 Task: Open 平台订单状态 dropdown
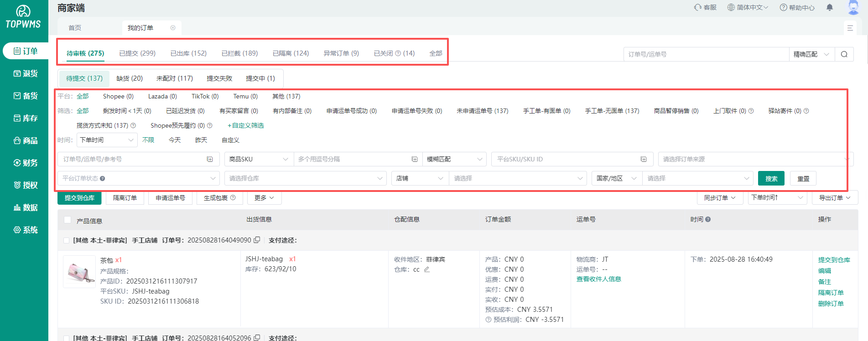(139, 178)
